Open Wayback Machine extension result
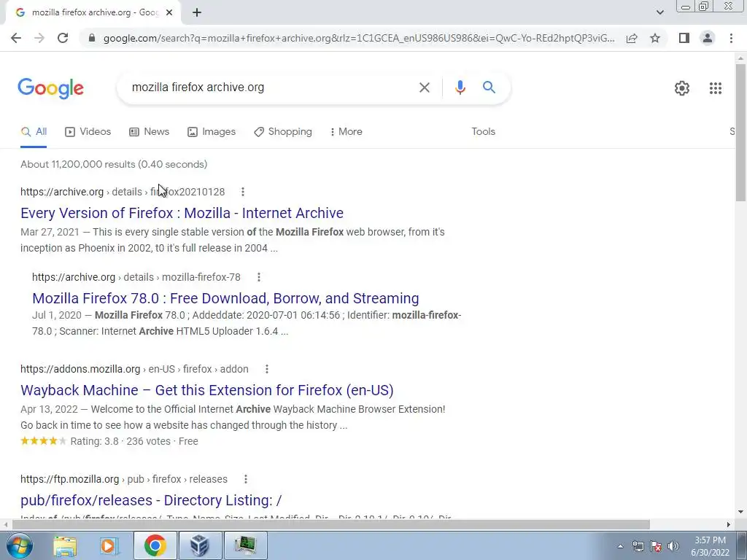 pyautogui.click(x=207, y=390)
